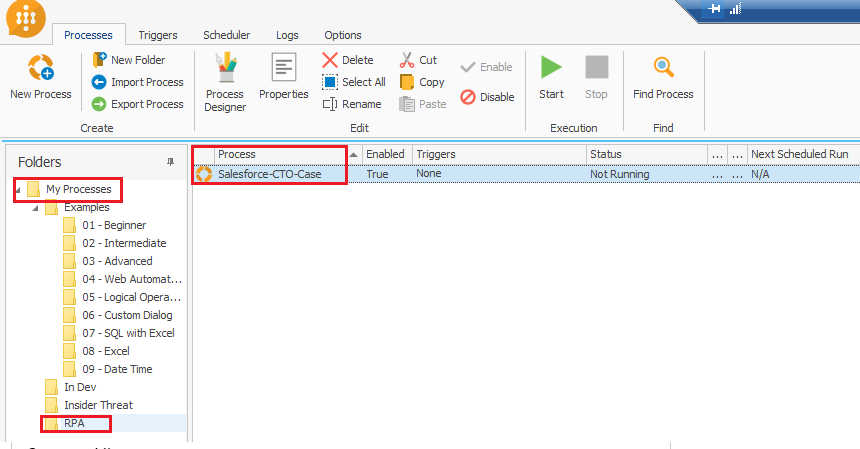Collapse the My Processes tree node
The image size is (860, 449).
pos(19,189)
